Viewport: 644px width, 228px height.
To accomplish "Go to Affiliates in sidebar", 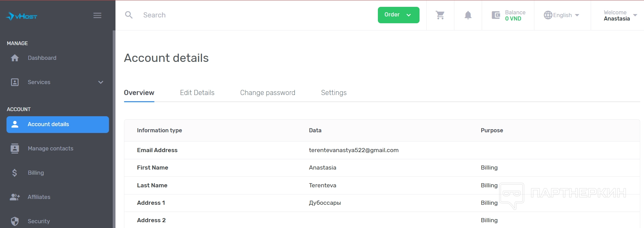I will click(x=39, y=197).
